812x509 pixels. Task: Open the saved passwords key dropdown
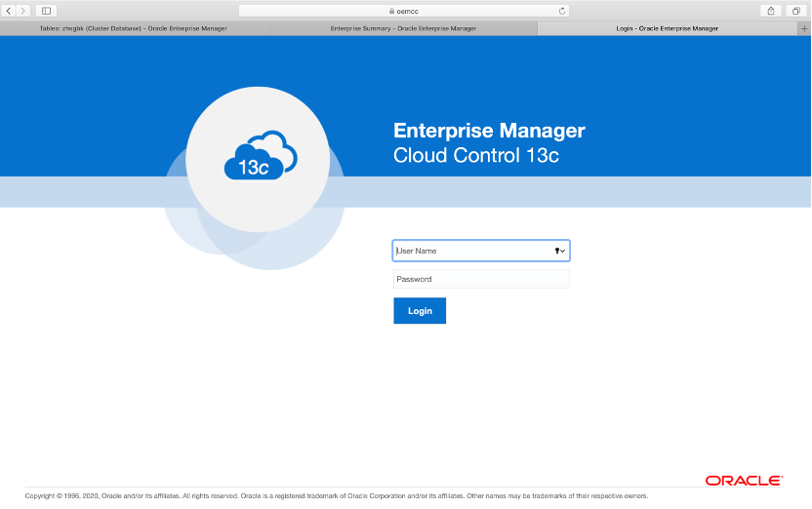(560, 251)
